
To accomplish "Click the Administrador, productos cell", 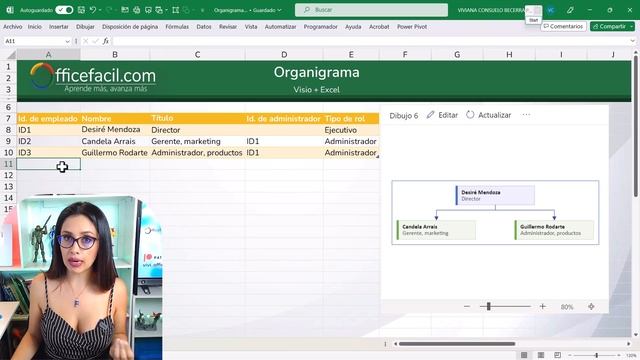I will [197, 153].
